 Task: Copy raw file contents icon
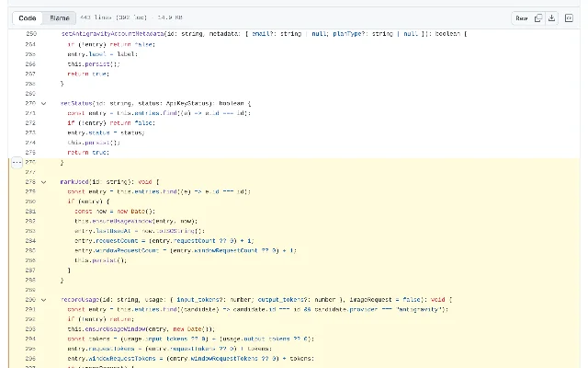click(538, 18)
